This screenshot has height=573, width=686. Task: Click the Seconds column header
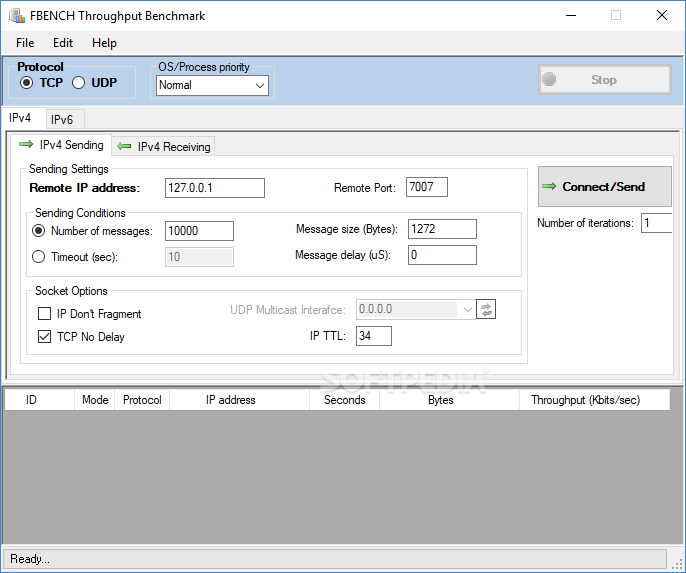pyautogui.click(x=344, y=400)
